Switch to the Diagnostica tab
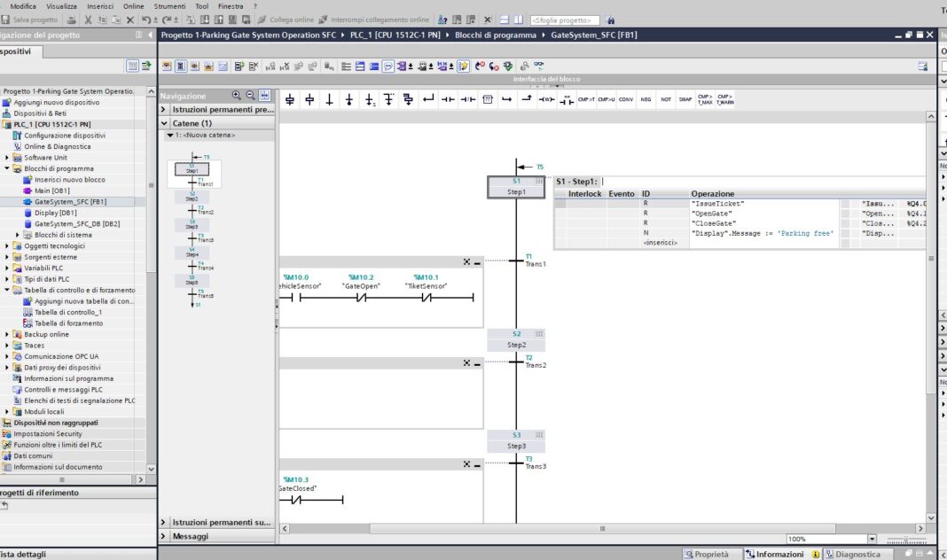The width and height of the screenshot is (947, 560). tap(857, 554)
